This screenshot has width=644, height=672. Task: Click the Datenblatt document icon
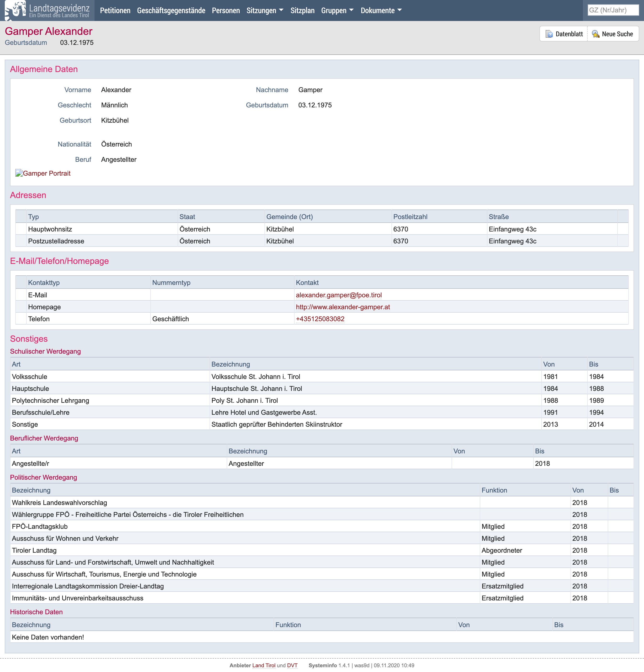549,34
